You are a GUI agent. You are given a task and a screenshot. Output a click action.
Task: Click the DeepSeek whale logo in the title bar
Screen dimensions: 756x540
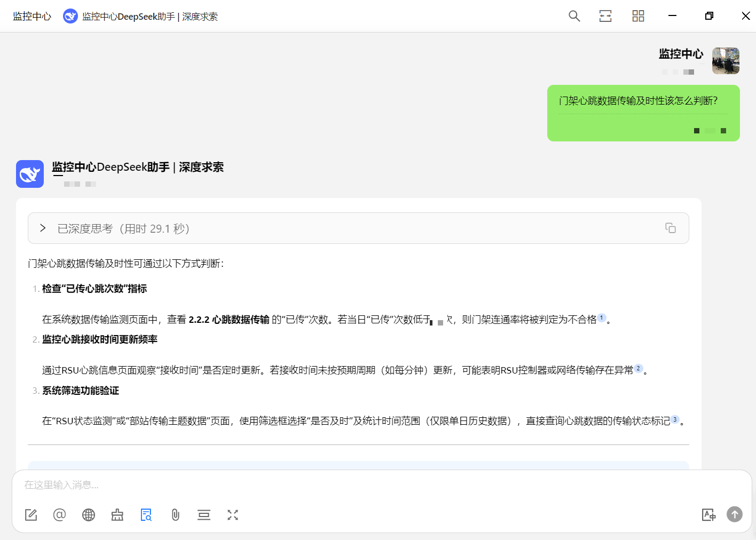click(70, 17)
